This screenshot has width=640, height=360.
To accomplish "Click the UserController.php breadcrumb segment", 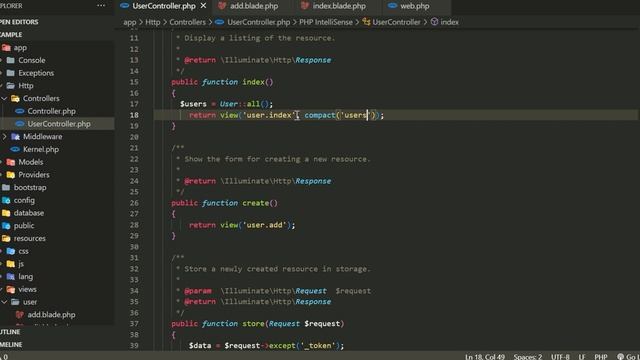I will pos(258,22).
